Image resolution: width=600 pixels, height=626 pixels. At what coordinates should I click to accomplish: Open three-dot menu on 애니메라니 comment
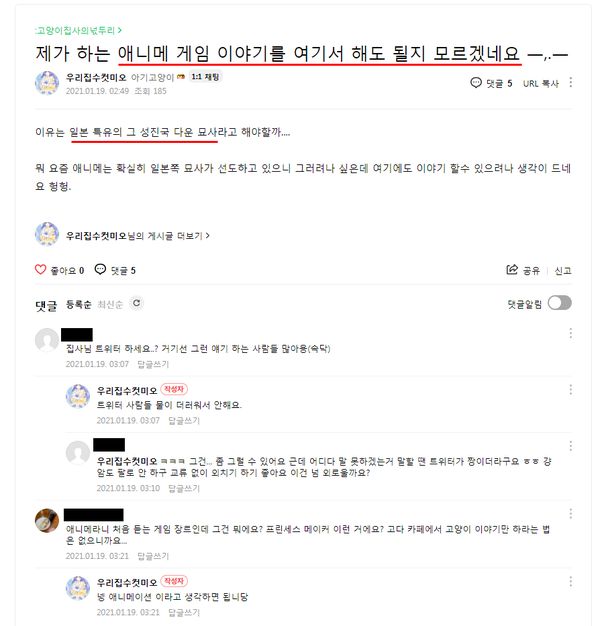571,513
